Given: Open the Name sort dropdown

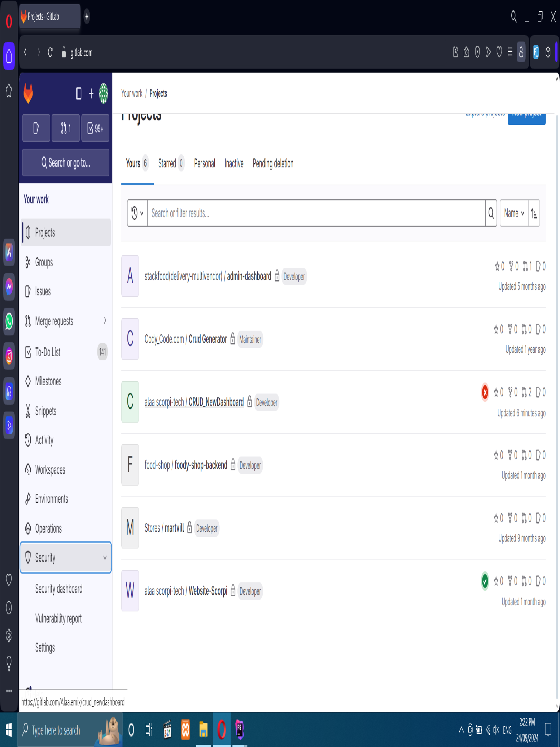Looking at the screenshot, I should [x=514, y=213].
